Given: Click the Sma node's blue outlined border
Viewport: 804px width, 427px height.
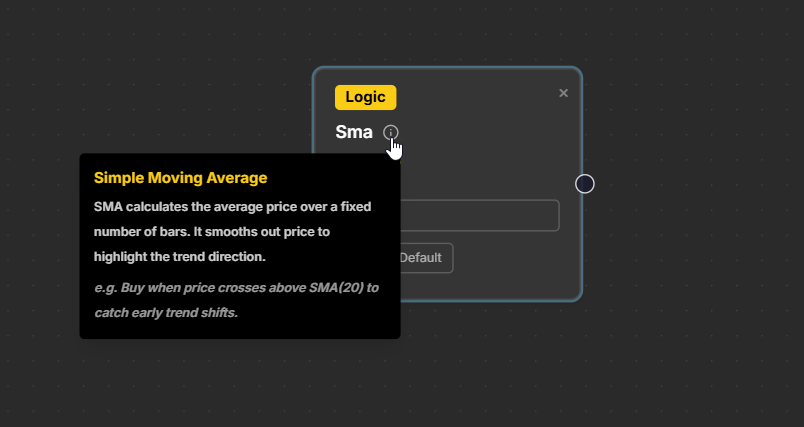Looking at the screenshot, I should pos(581,250).
